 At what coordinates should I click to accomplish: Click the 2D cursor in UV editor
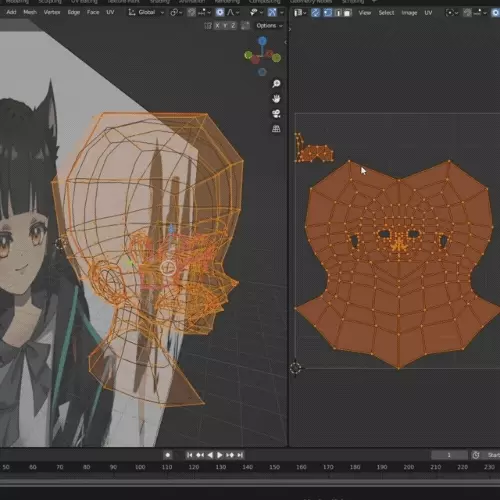click(x=295, y=368)
